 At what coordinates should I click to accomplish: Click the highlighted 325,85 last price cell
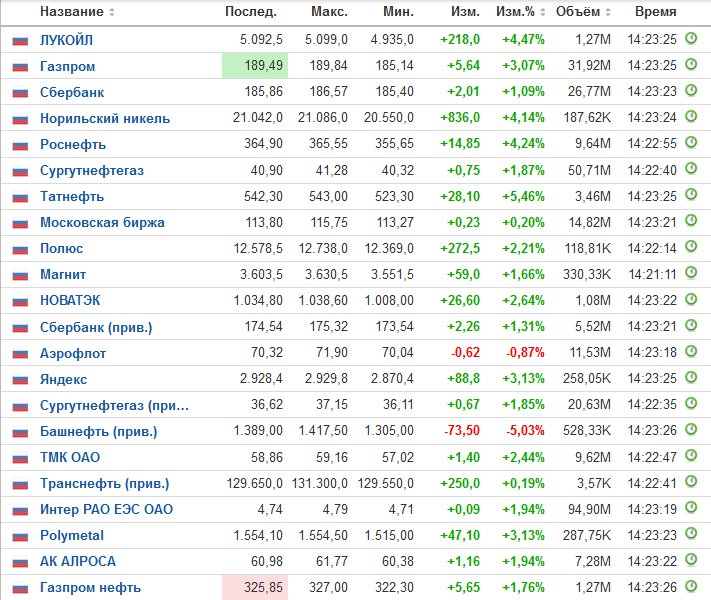click(255, 587)
